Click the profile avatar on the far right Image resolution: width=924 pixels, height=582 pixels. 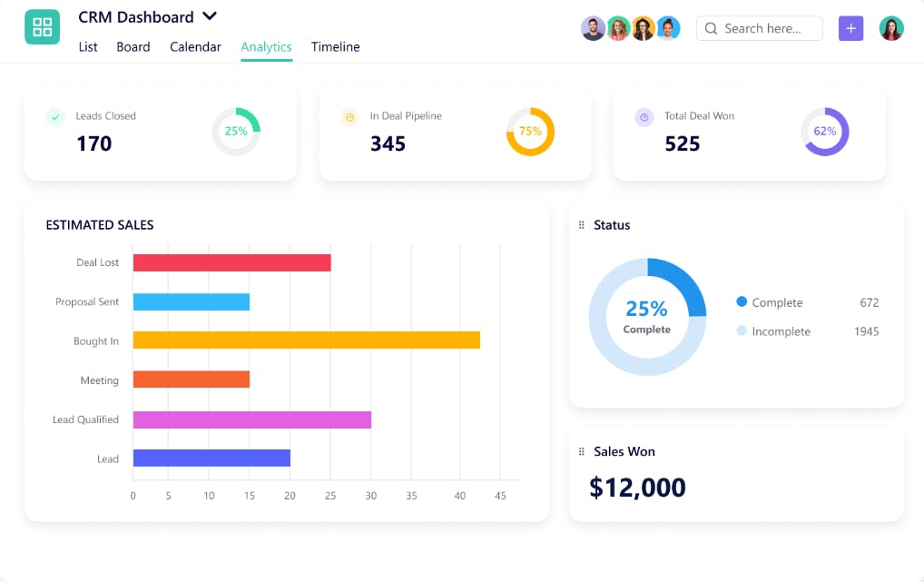pyautogui.click(x=891, y=28)
